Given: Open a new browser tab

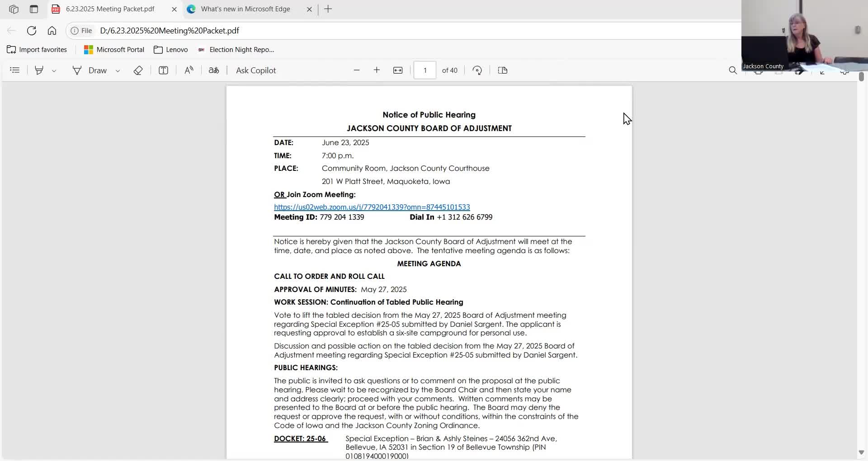Looking at the screenshot, I should (328, 9).
